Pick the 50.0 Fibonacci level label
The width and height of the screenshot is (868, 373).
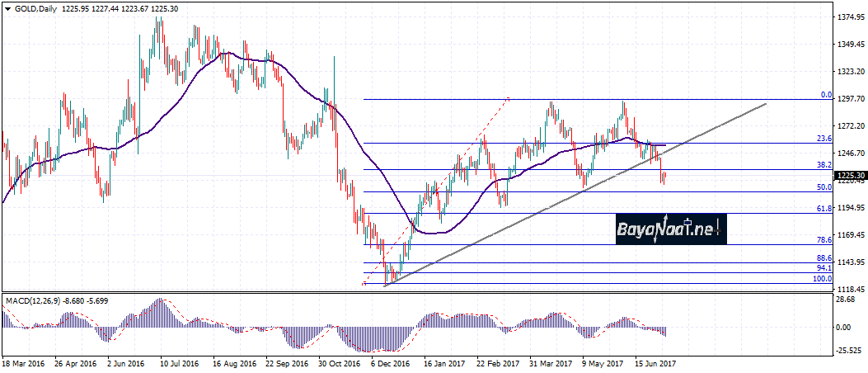coord(823,187)
